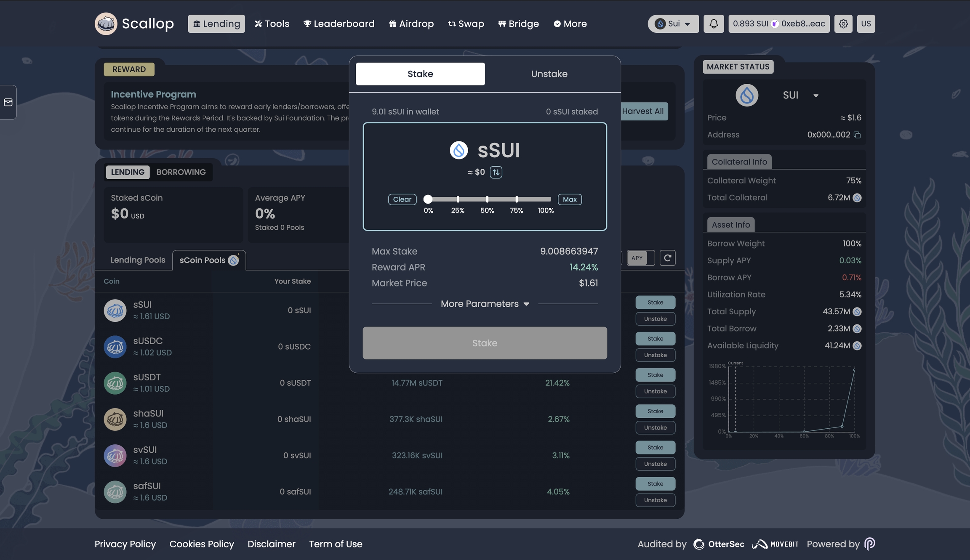Open the SUI market asset dropdown
The height and width of the screenshot is (560, 970).
(x=815, y=96)
